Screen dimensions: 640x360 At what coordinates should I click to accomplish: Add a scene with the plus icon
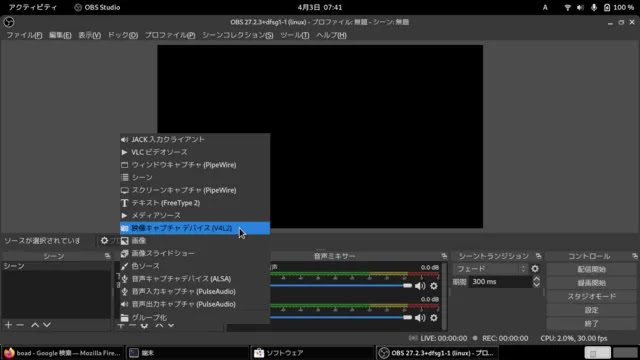coord(8,325)
